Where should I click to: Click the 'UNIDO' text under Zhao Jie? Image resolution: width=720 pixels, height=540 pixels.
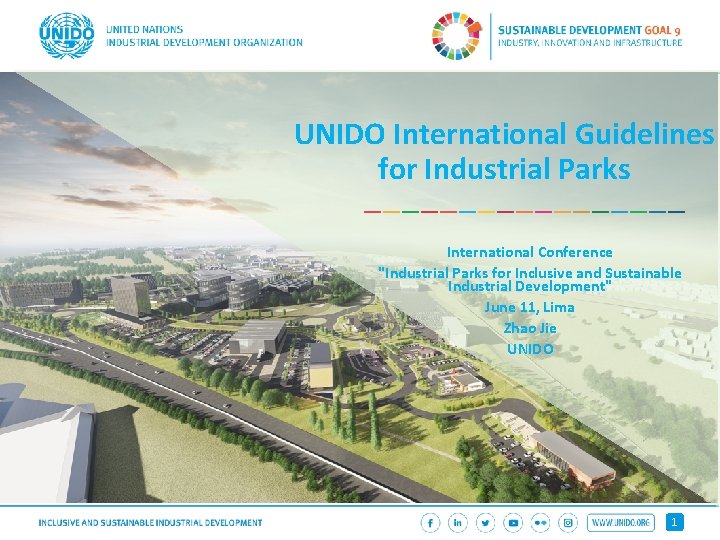click(530, 349)
